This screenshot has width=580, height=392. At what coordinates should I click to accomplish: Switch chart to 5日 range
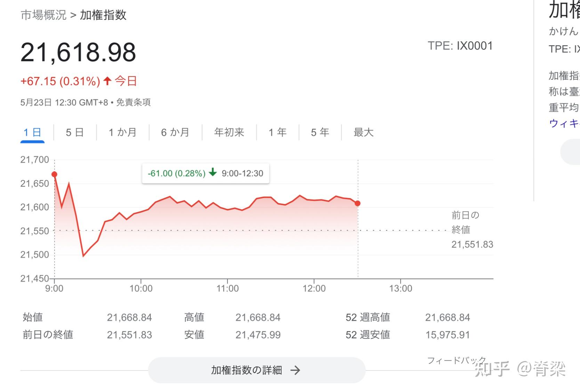click(75, 132)
